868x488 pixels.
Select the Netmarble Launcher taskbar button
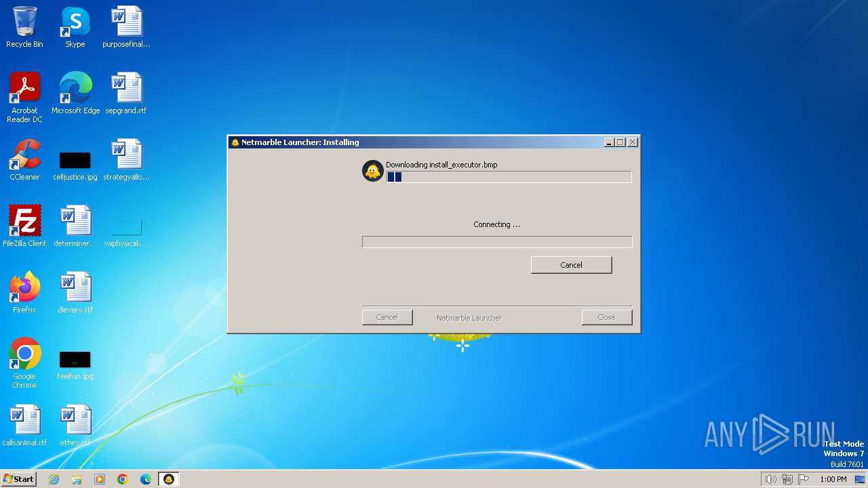point(169,479)
